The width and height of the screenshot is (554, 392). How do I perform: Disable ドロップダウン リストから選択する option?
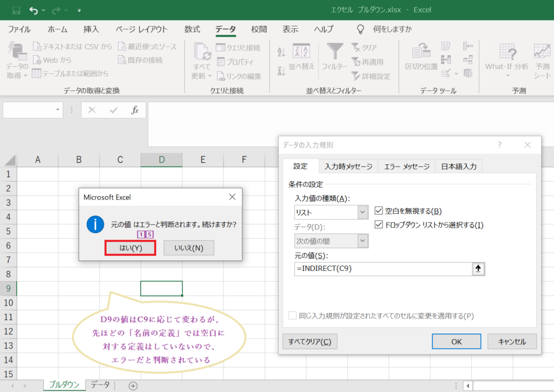pyautogui.click(x=378, y=225)
